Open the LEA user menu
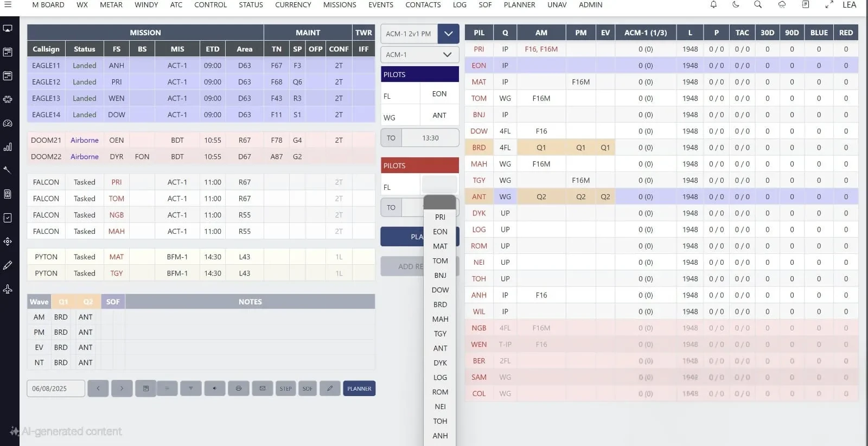Viewport: 868px width, 446px height. click(x=849, y=4)
